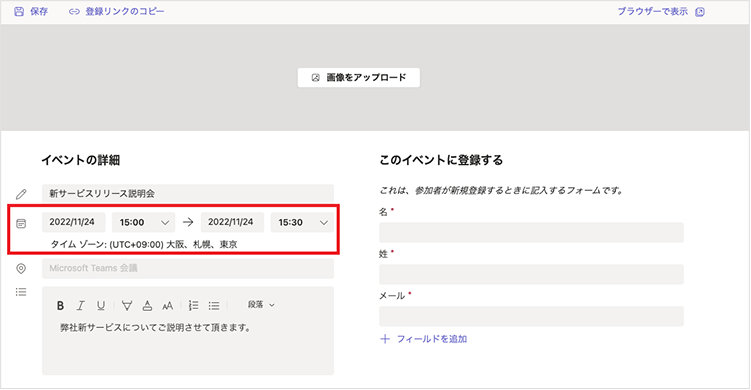751x390 pixels.
Task: Click the メール email input field
Action: [531, 317]
